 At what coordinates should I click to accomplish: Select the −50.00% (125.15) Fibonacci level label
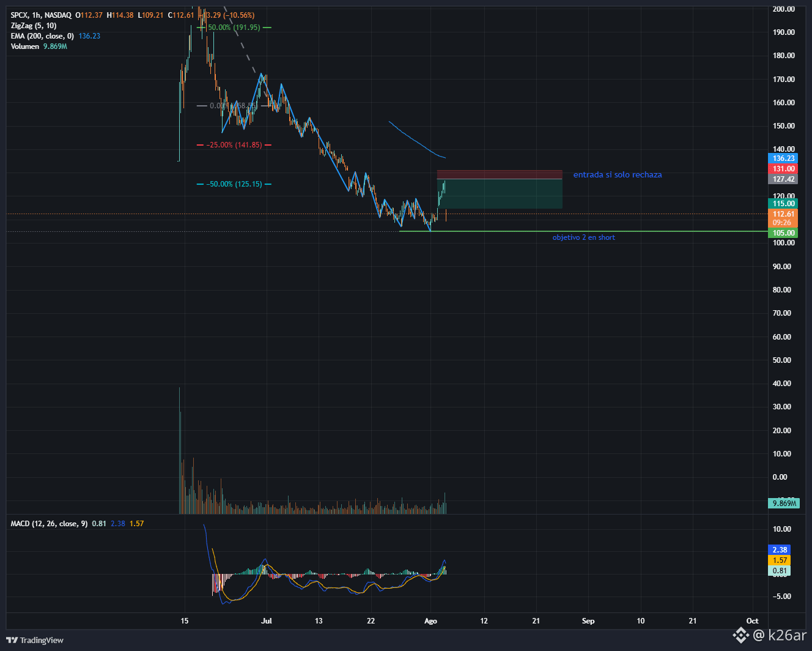point(234,184)
